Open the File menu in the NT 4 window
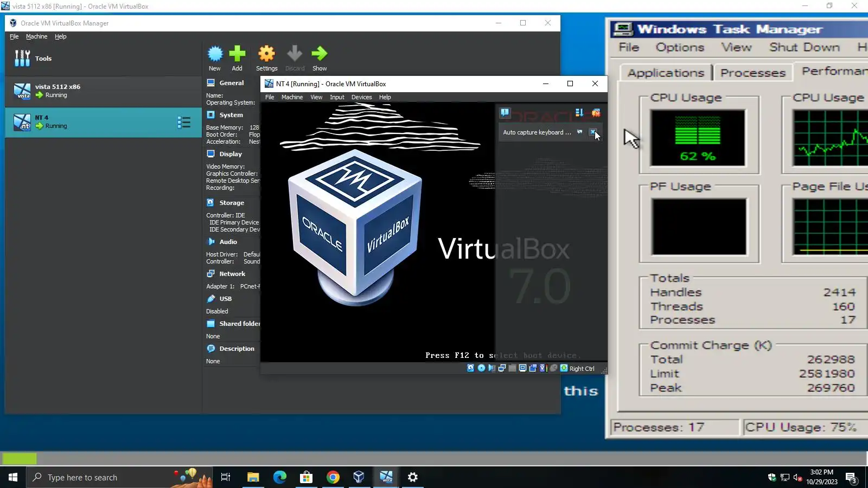This screenshot has height=488, width=868. [x=270, y=97]
